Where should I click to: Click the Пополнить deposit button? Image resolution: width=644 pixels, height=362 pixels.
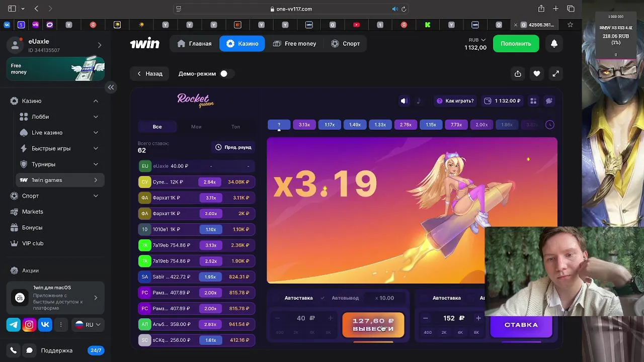516,44
